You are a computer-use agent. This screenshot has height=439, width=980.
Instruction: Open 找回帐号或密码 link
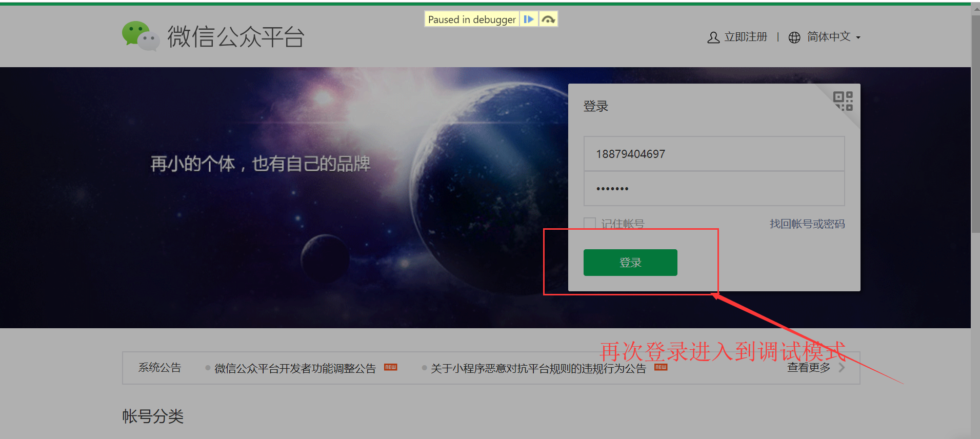point(807,224)
